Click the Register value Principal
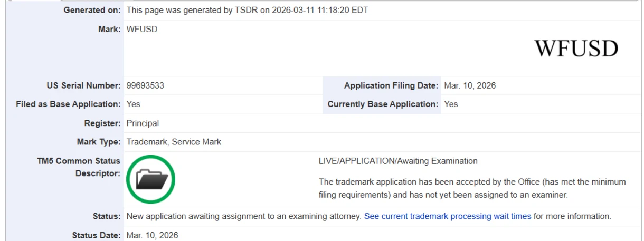Screen dimensions: 644x241 [x=143, y=123]
